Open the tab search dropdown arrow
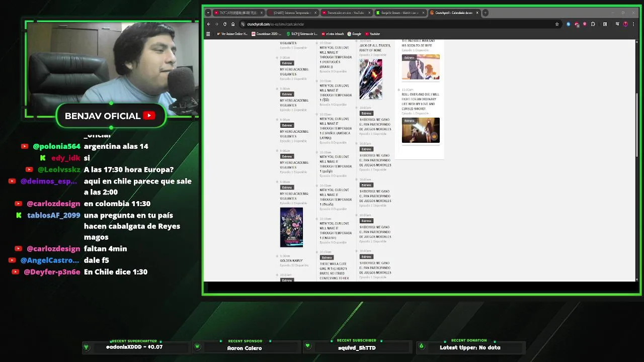This screenshot has width=644, height=362. [x=208, y=13]
